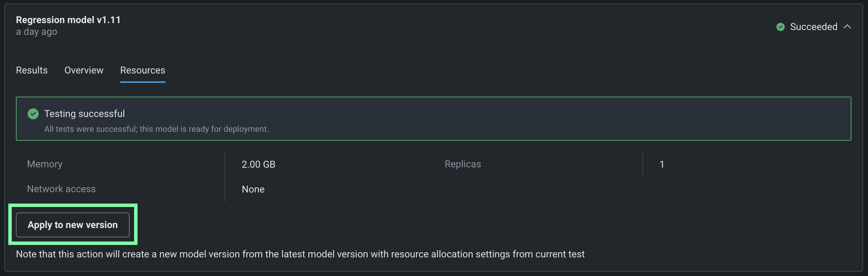
Task: Open the Overview tab
Action: 84,70
